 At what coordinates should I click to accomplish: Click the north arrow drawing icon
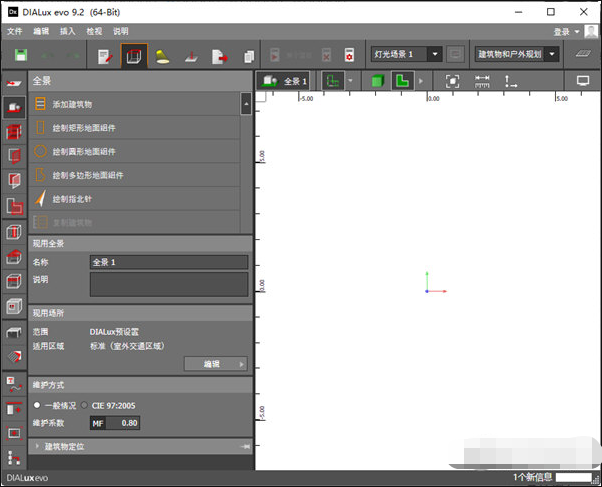coord(41,199)
